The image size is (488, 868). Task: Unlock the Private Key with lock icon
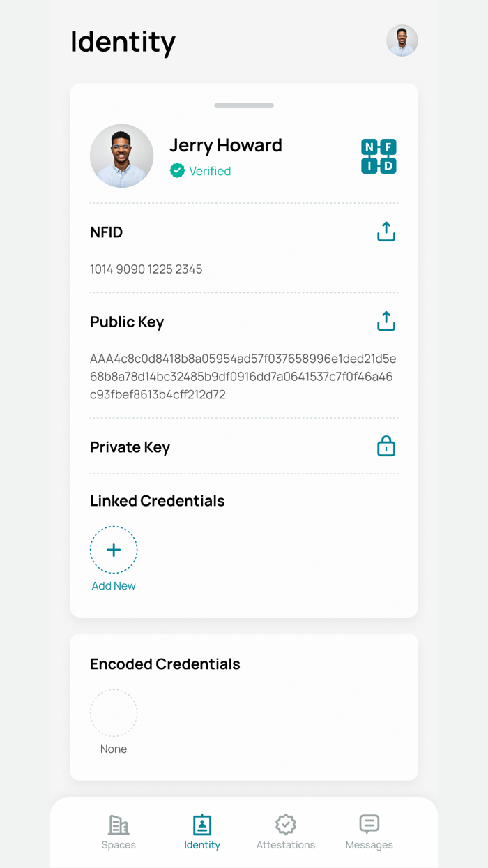coord(386,446)
